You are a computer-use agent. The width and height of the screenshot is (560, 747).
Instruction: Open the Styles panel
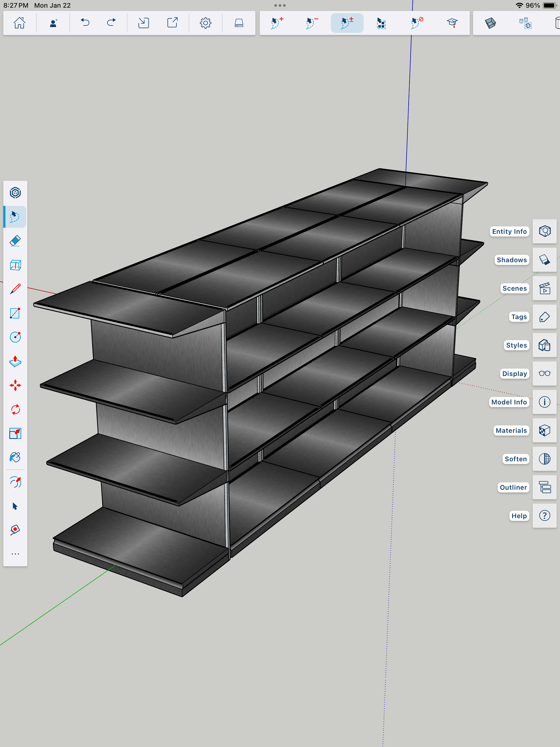pyautogui.click(x=544, y=345)
